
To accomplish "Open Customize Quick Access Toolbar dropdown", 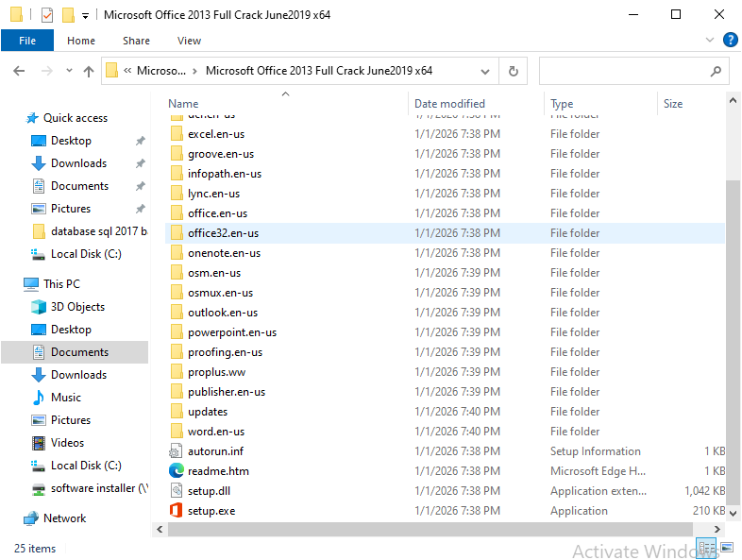I will (x=85, y=16).
